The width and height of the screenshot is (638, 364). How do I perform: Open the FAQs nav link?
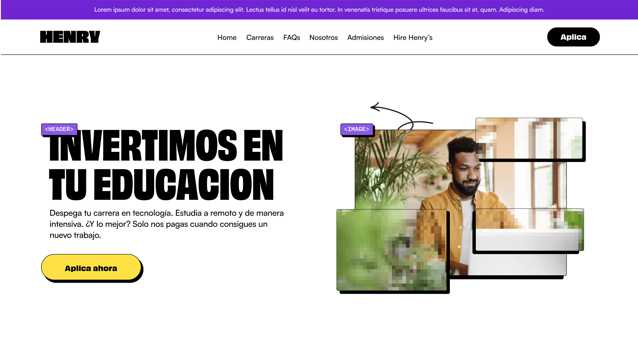[291, 37]
